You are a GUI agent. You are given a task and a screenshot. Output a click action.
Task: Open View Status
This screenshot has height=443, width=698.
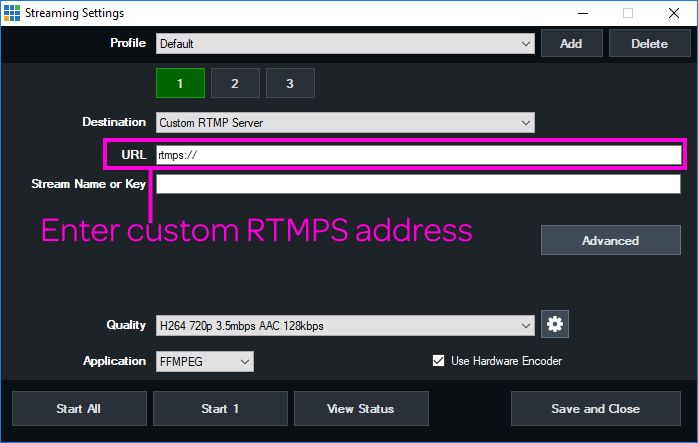coord(361,408)
